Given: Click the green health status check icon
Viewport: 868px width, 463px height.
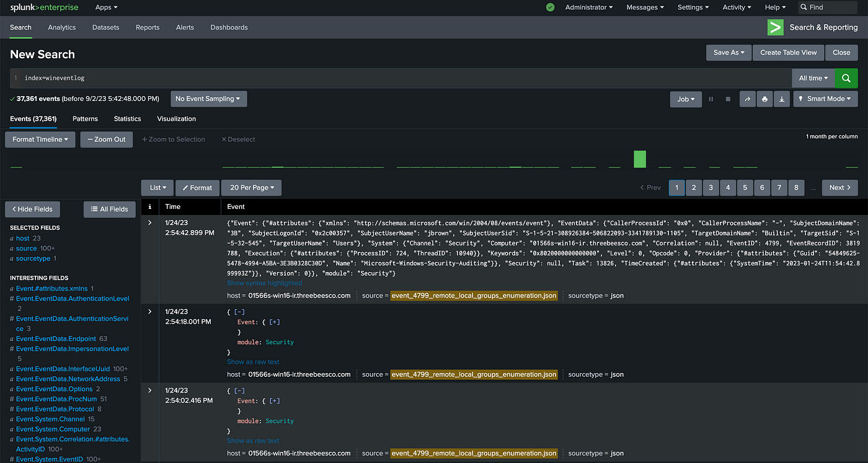Looking at the screenshot, I should [551, 7].
